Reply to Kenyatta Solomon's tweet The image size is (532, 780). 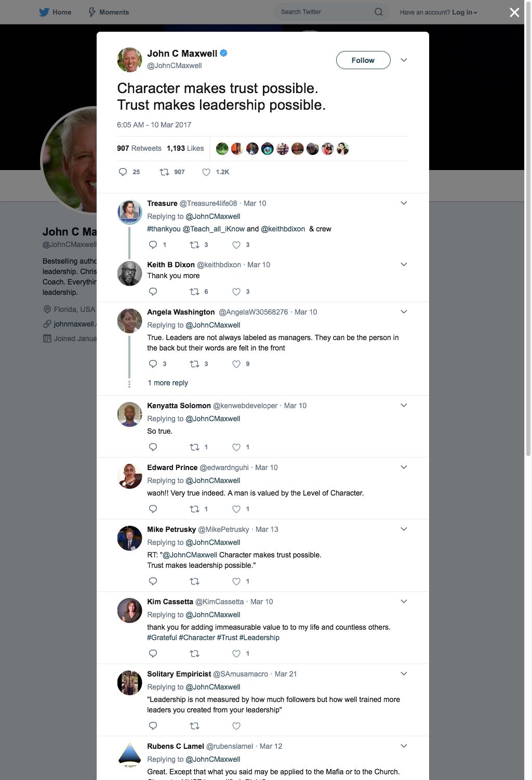coord(153,447)
